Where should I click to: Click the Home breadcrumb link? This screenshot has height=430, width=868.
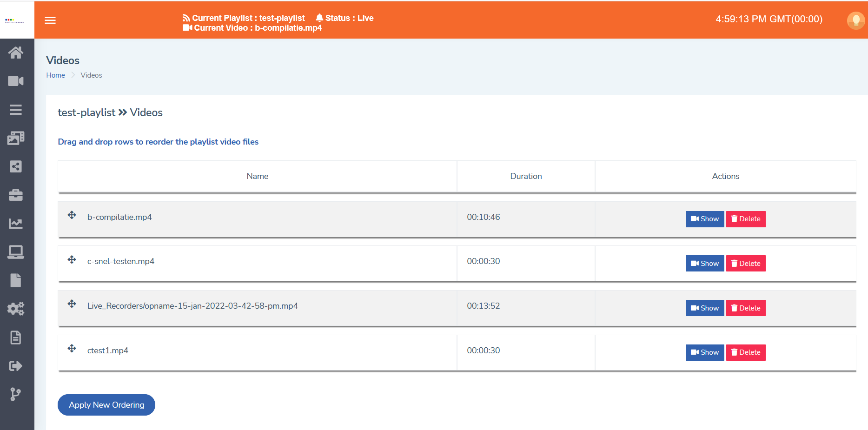55,75
